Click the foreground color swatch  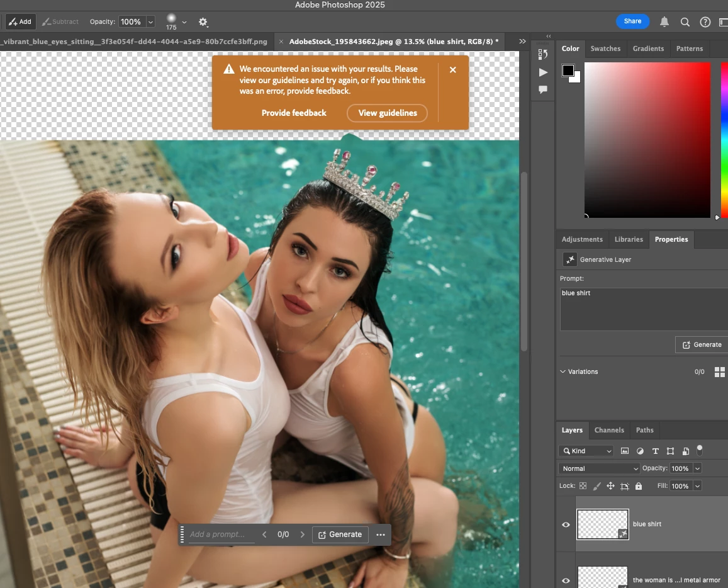click(568, 70)
